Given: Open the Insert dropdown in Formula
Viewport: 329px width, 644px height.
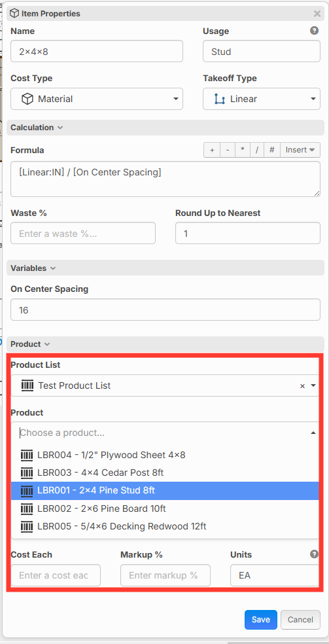Looking at the screenshot, I should [x=300, y=150].
